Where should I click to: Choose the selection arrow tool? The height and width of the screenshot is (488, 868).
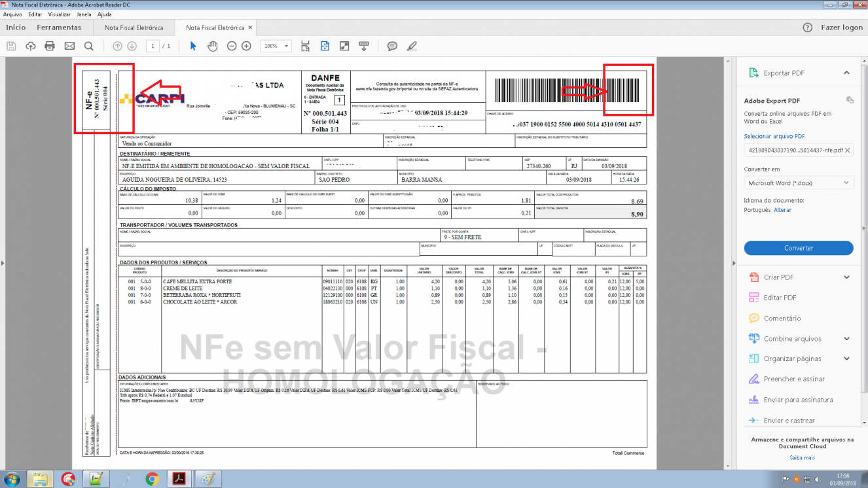tap(193, 46)
